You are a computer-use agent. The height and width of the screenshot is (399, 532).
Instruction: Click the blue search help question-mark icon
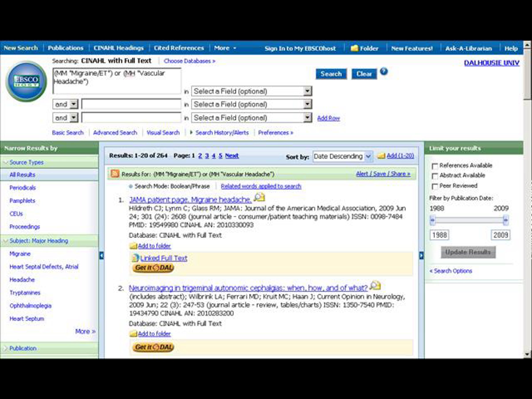(x=384, y=71)
